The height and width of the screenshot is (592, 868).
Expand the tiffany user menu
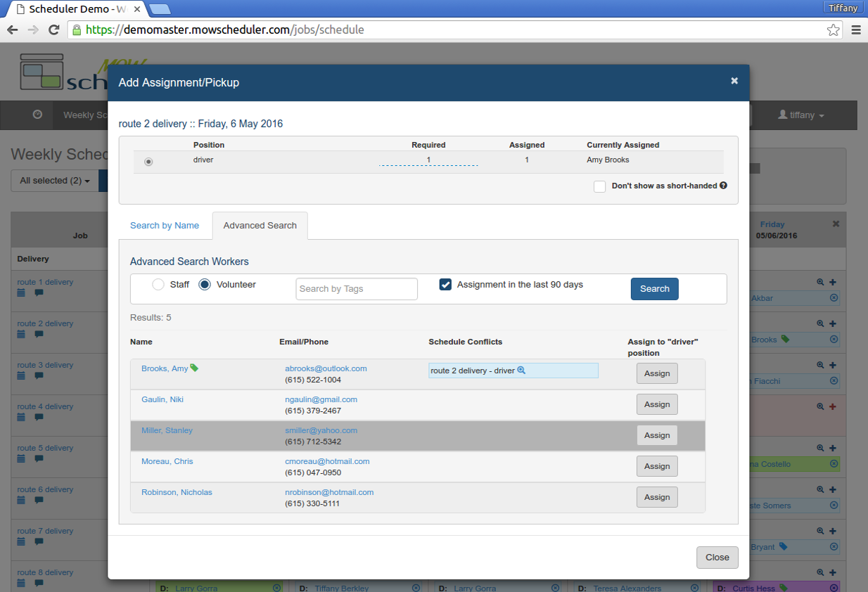tap(801, 115)
